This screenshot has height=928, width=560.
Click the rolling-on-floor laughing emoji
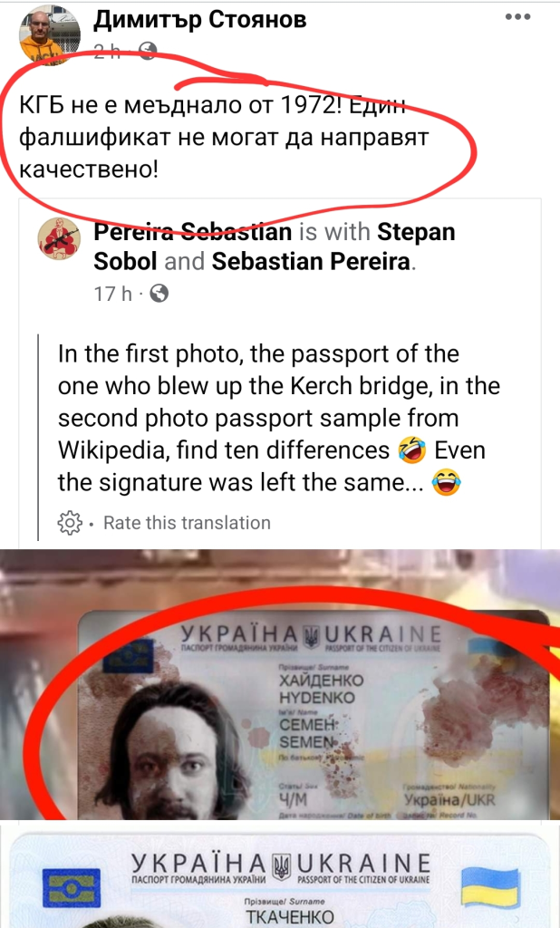coord(412,450)
